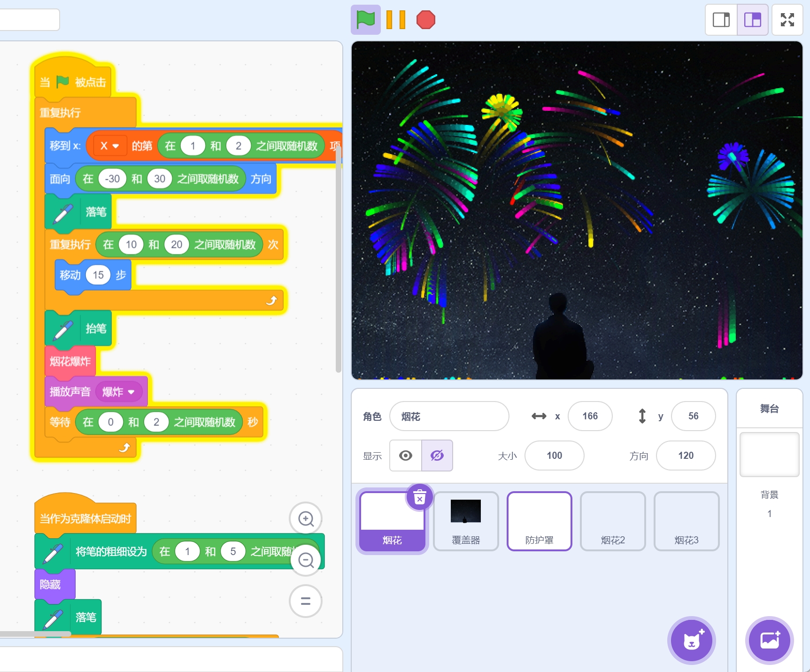The image size is (810, 672).
Task: Delete the 烟花 sprite with trash icon
Action: coord(419,497)
